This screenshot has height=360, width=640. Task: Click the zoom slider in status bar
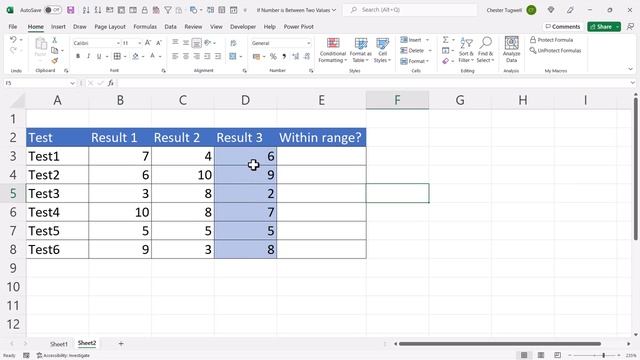pyautogui.click(x=603, y=356)
